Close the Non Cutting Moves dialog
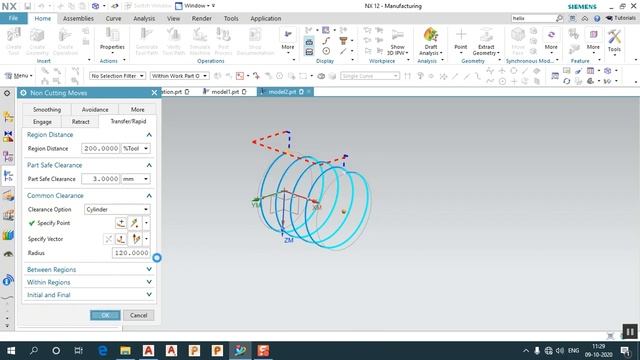 (x=154, y=93)
